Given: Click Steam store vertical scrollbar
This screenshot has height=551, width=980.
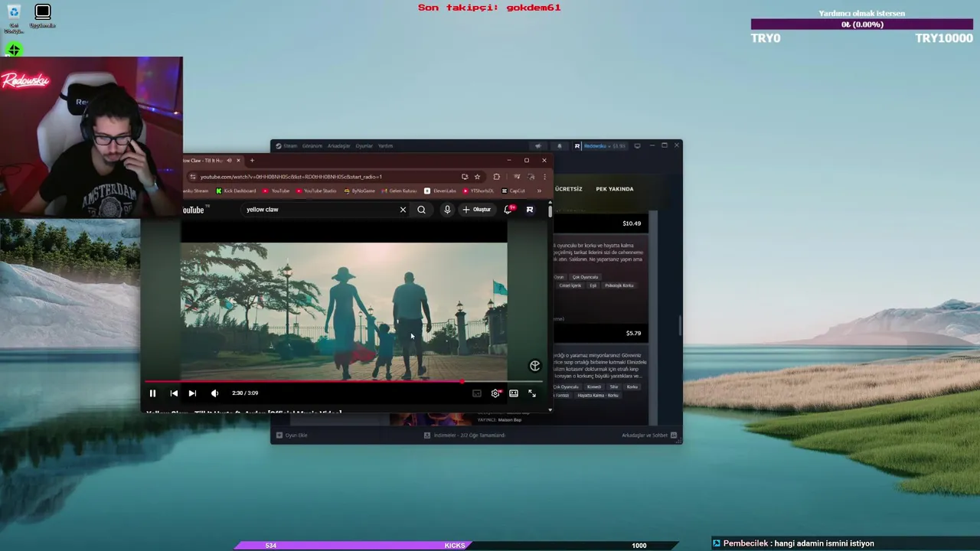Looking at the screenshot, I should [x=679, y=325].
